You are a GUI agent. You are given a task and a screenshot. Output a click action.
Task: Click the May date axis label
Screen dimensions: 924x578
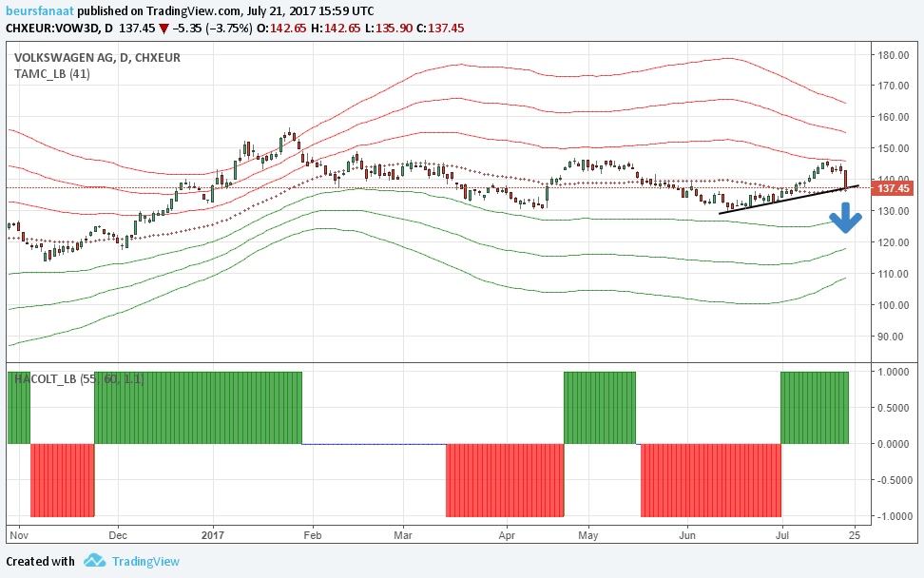pos(588,535)
